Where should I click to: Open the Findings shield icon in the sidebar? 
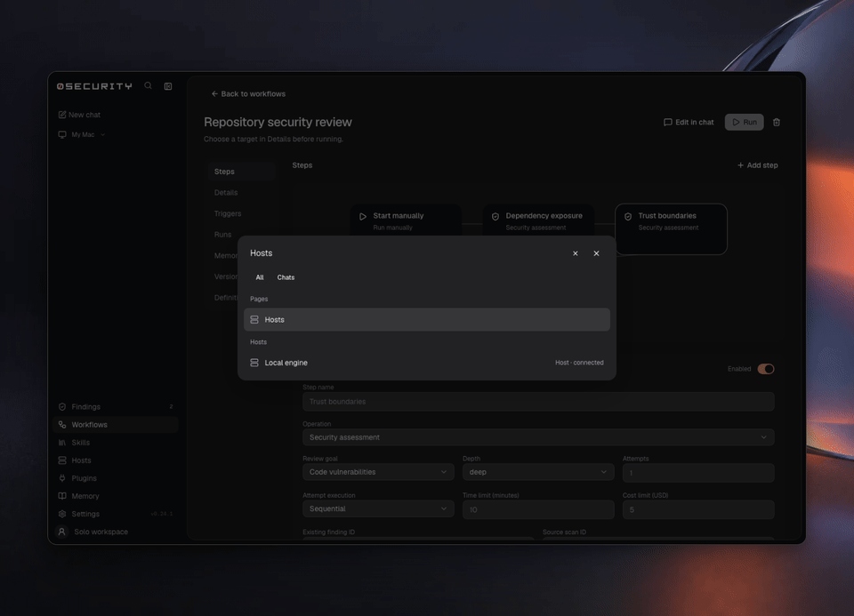coord(62,406)
